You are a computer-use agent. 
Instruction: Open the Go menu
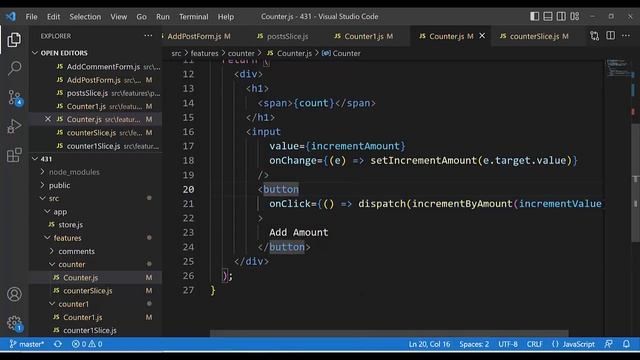point(141,17)
